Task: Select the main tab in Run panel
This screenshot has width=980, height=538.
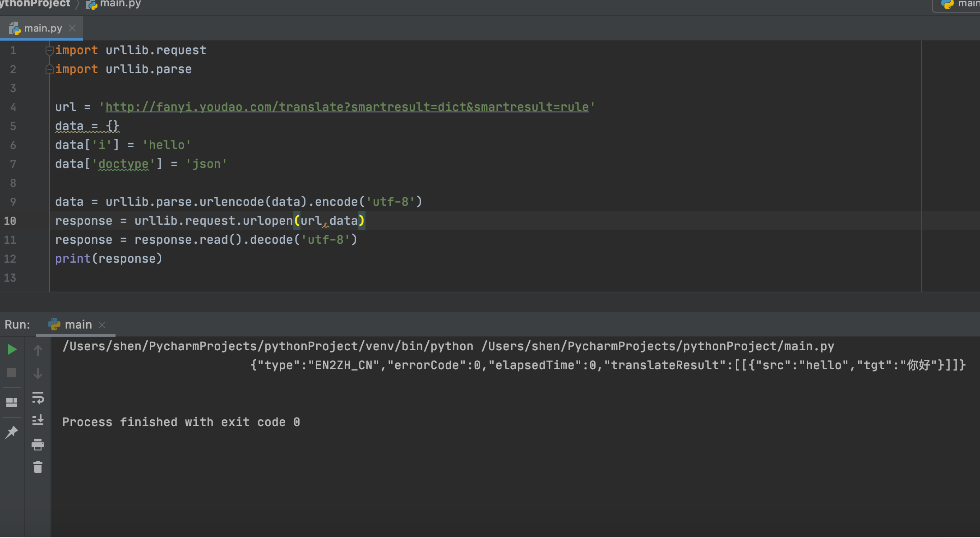Action: coord(78,325)
